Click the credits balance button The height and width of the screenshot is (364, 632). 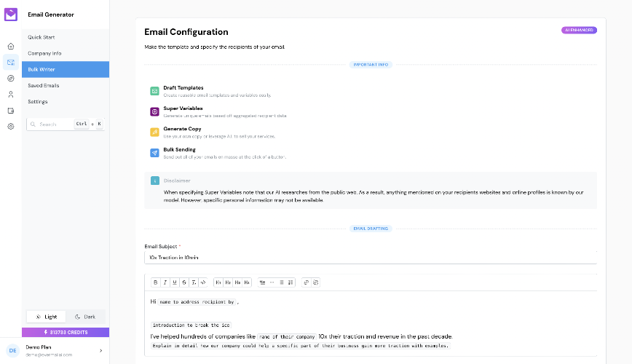pos(66,332)
